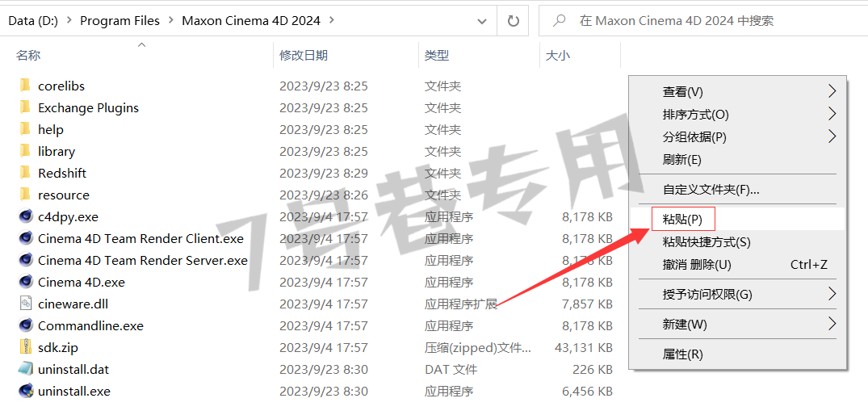This screenshot has height=415, width=868.
Task: Expand the 分组依据(P) submenu arrow
Action: pos(832,136)
